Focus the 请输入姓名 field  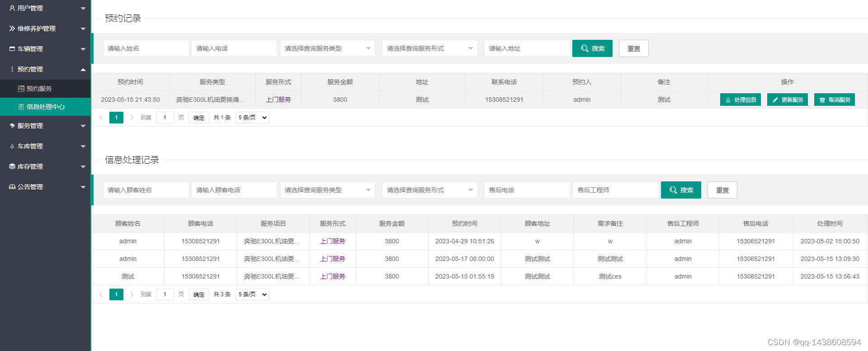[146, 48]
